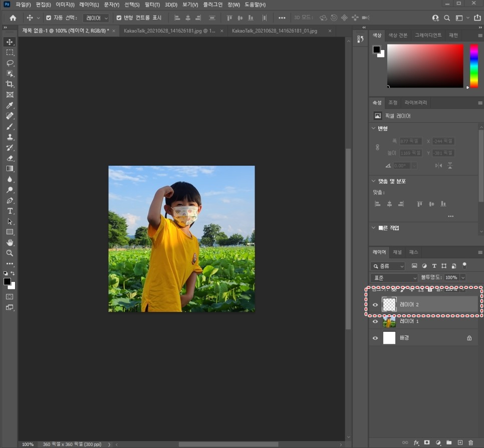Open Search icon in options bar
The width and height of the screenshot is (484, 448).
446,18
